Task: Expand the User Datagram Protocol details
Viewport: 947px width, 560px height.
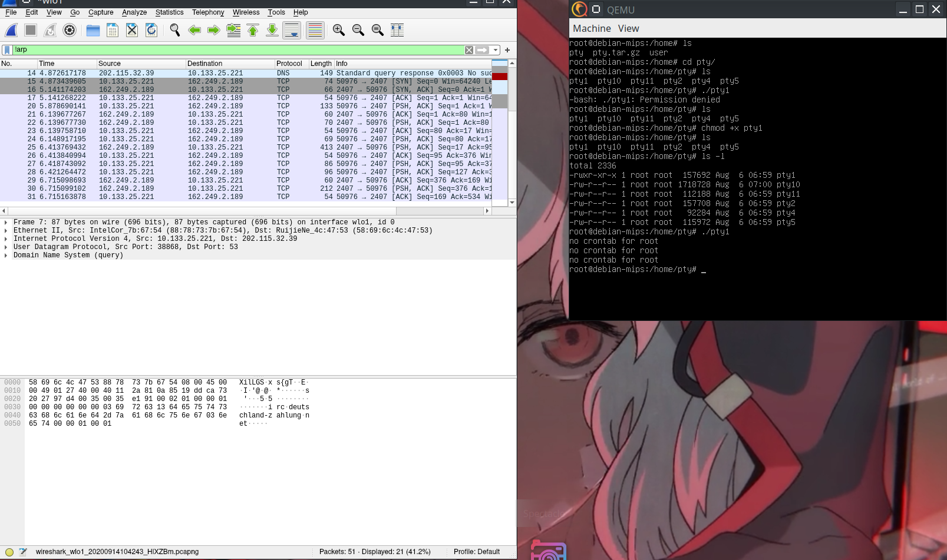Action: [6, 247]
